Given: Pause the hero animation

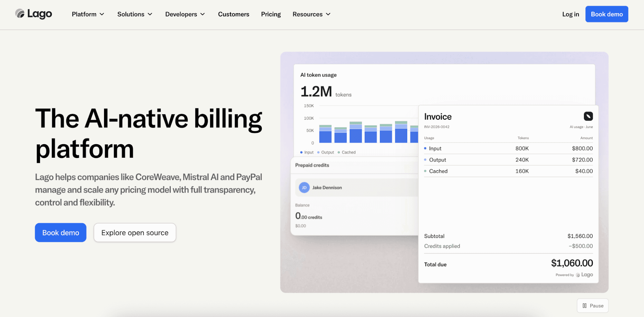Looking at the screenshot, I should coord(592,306).
